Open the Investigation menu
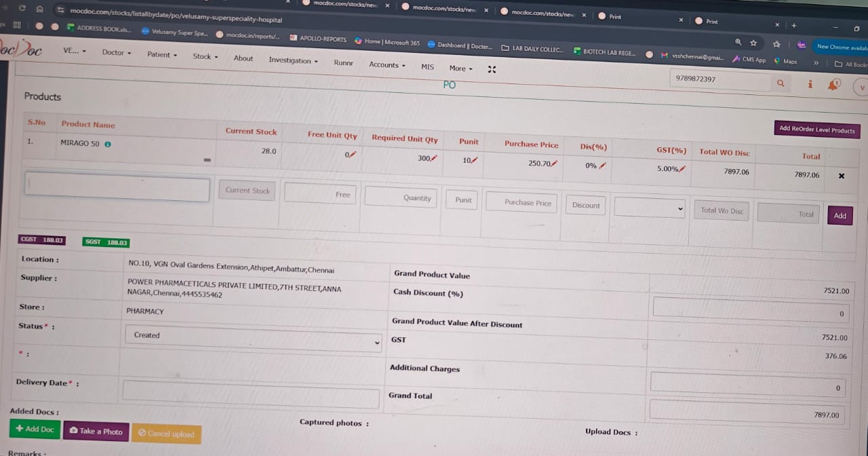Screen dimensions: 868x456 tap(293, 60)
